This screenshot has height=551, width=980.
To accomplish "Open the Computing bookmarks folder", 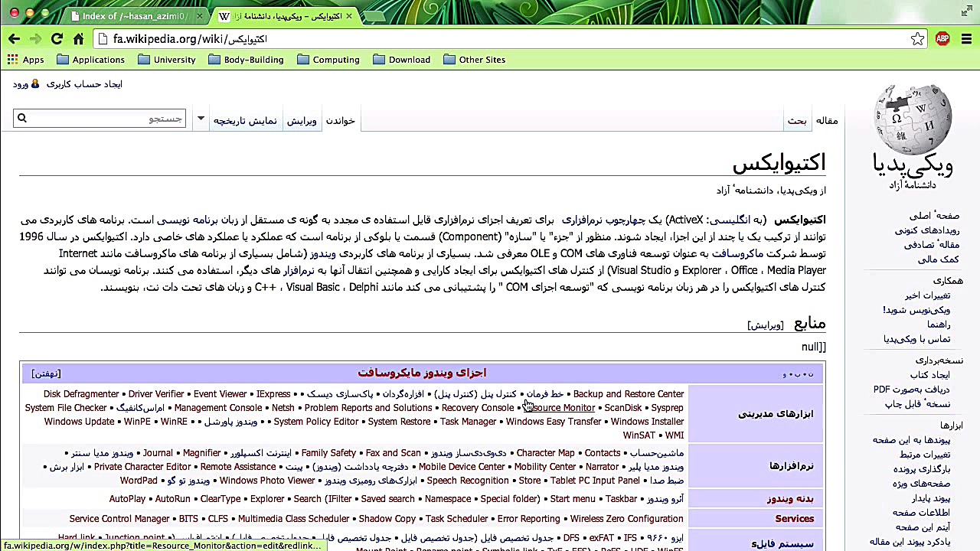I will click(328, 60).
